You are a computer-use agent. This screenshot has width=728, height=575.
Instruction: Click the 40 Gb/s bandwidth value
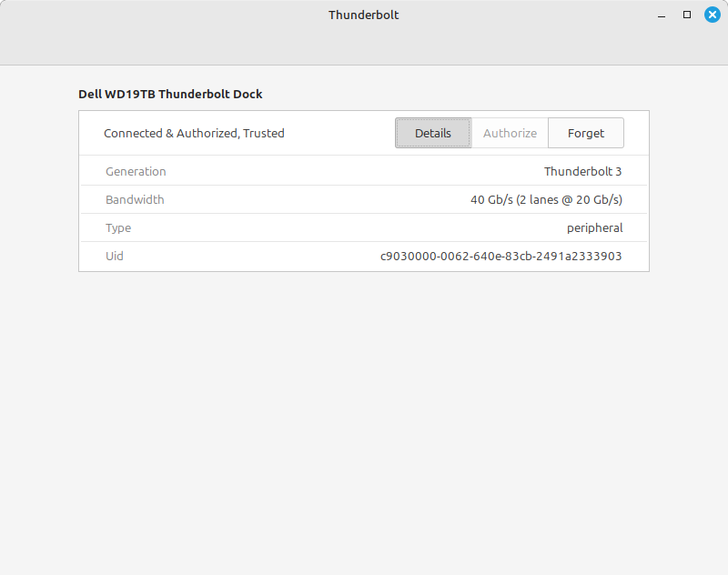tap(546, 199)
